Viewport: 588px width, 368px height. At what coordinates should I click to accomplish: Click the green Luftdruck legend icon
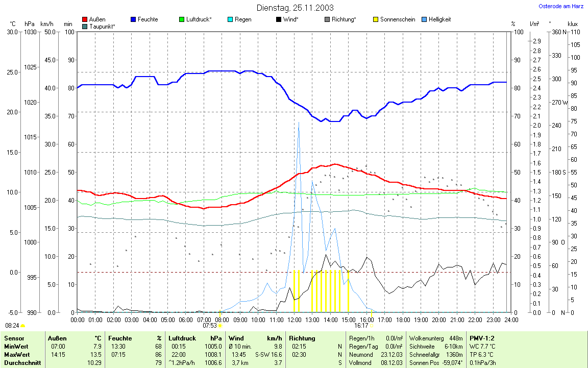[182, 19]
